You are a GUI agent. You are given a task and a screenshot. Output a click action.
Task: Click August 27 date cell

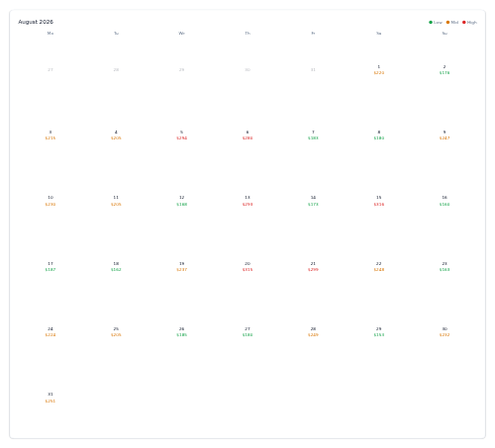pos(247,331)
